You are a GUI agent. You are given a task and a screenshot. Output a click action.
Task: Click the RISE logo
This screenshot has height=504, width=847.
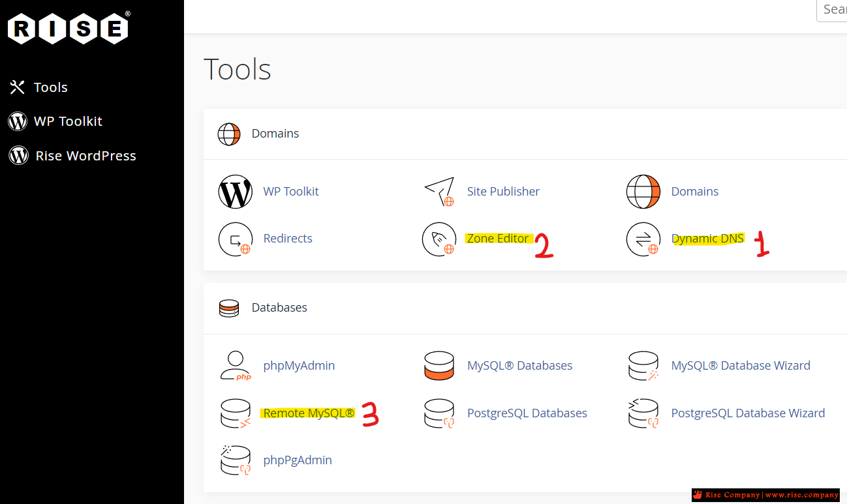coord(69,28)
